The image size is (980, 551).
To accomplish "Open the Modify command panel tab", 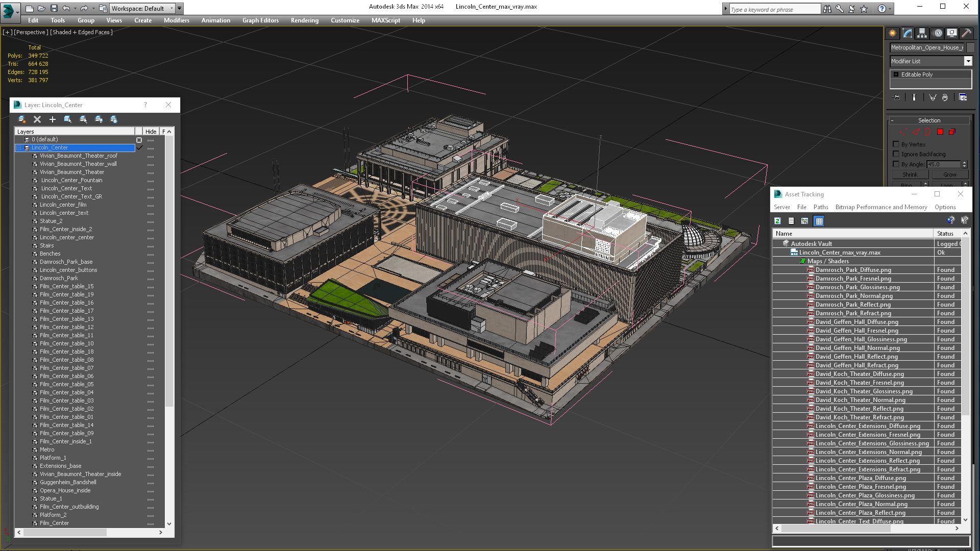I will click(x=908, y=33).
